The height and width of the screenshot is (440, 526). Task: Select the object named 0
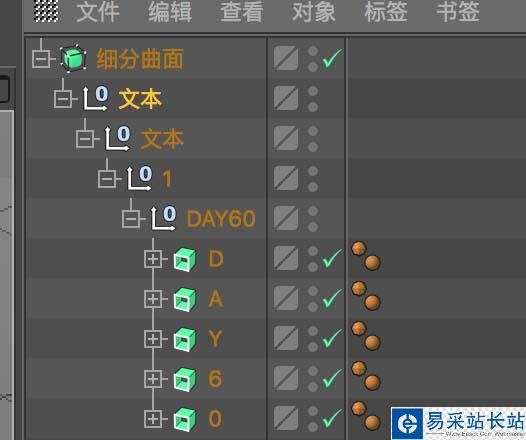tap(215, 419)
